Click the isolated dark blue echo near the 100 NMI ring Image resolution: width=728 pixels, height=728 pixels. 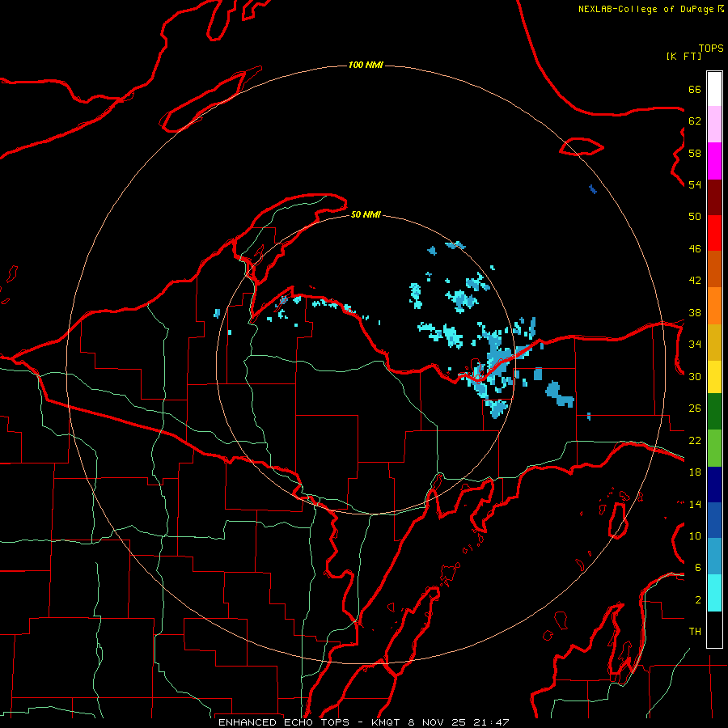point(593,189)
